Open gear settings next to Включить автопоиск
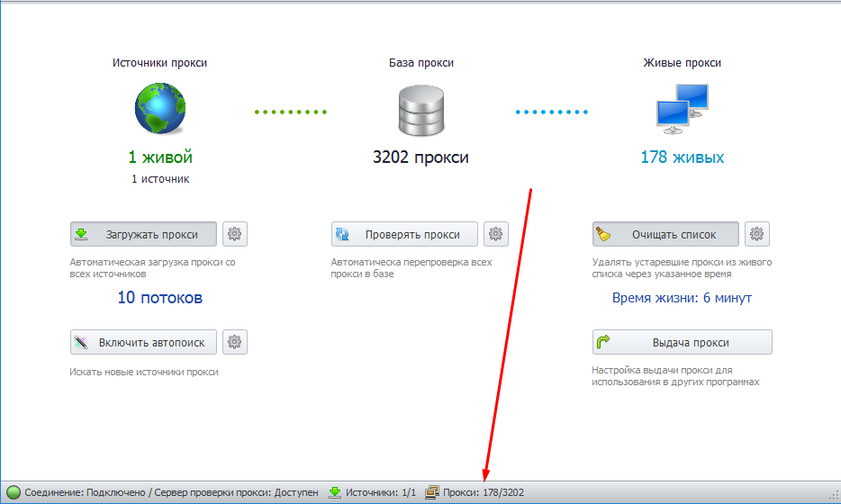The height and width of the screenshot is (504, 841). pos(234,342)
